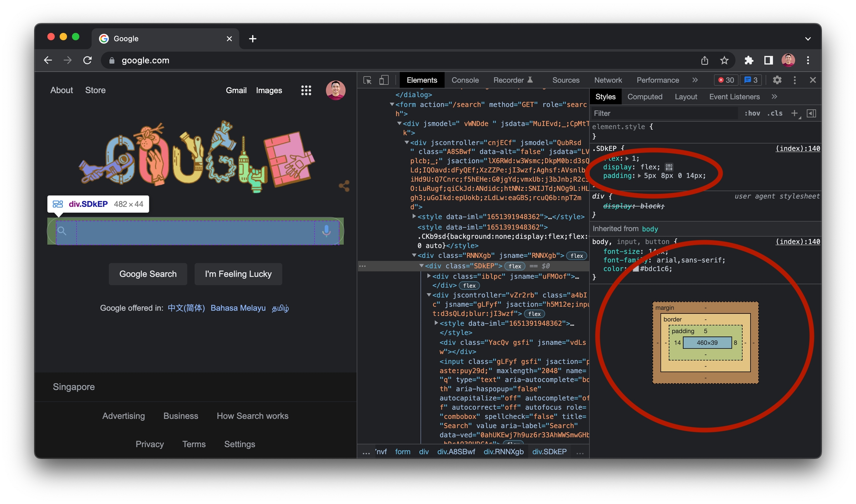Viewport: 856px width, 504px height.
Task: Open the Google apps grid
Action: (x=306, y=90)
